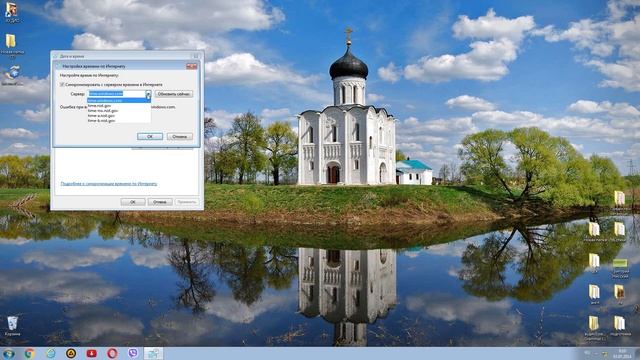The width and height of the screenshot is (640, 360).
Task: Select the yellow folder icon below the topmost left icon
Action: pos(11,44)
